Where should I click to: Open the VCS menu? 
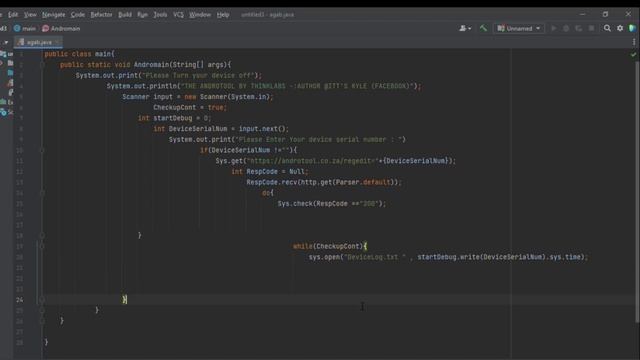click(178, 15)
